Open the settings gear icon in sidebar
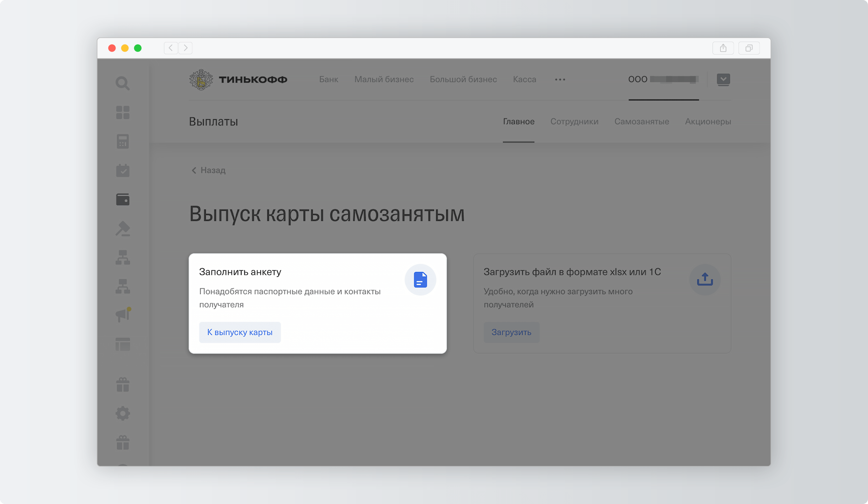The width and height of the screenshot is (868, 504). tap(123, 413)
